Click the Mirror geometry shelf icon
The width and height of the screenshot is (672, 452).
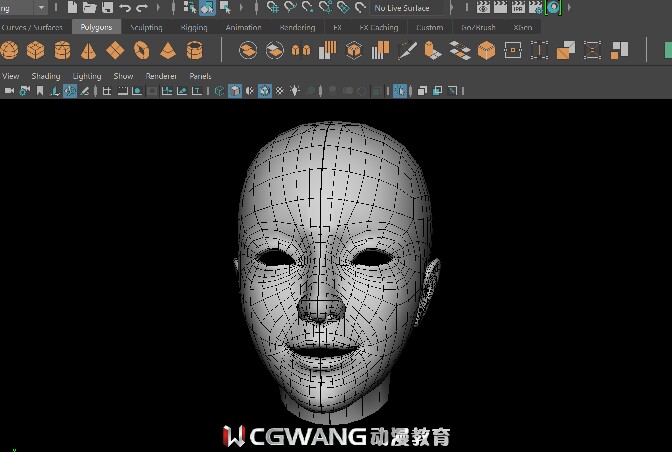(x=301, y=51)
